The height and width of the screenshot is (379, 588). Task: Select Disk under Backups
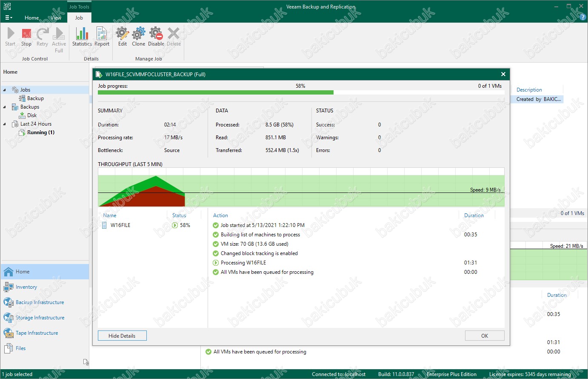click(x=32, y=115)
